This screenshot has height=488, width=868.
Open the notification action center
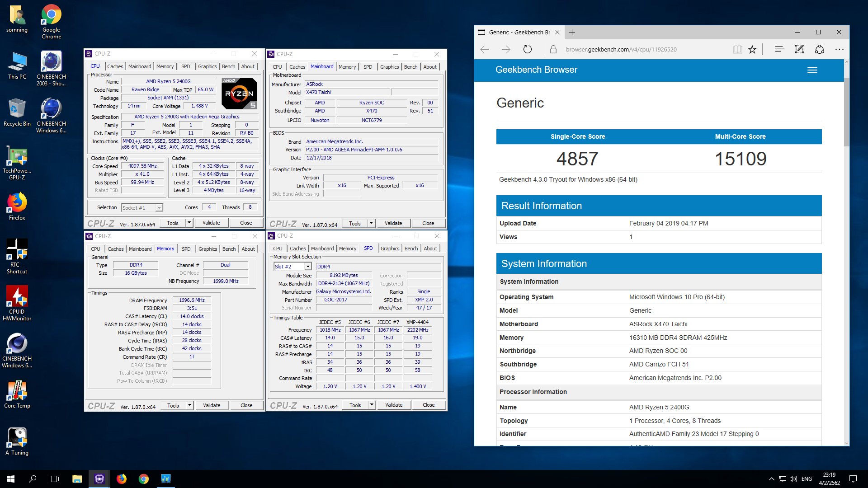(x=853, y=479)
